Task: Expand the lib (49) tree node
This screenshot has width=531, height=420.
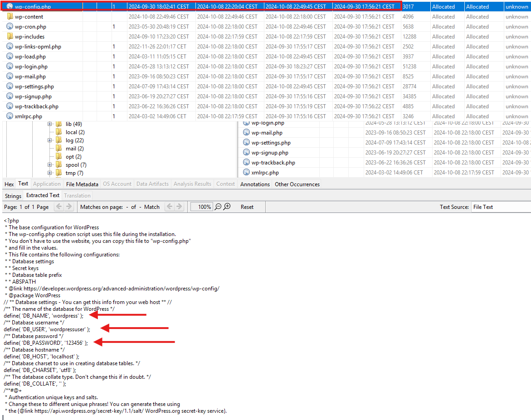Action: pos(50,124)
